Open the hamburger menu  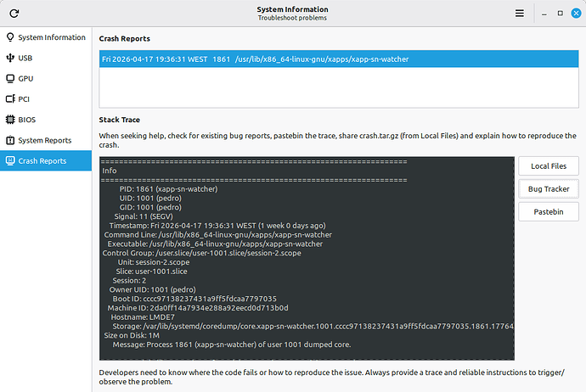point(520,14)
